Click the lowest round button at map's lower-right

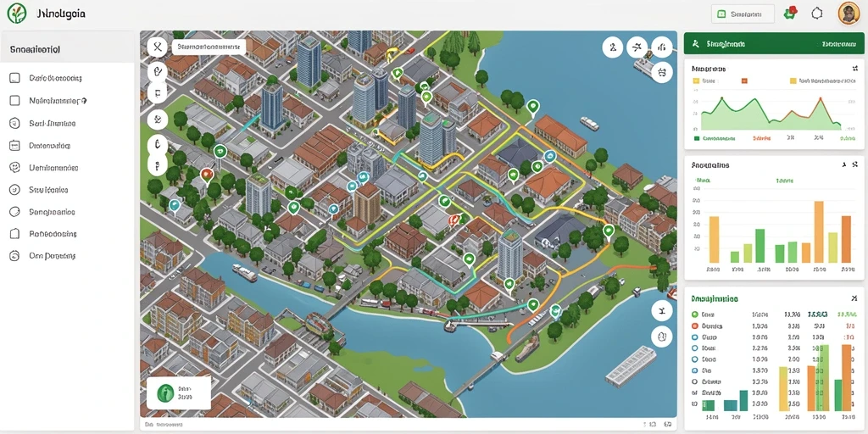(x=661, y=336)
